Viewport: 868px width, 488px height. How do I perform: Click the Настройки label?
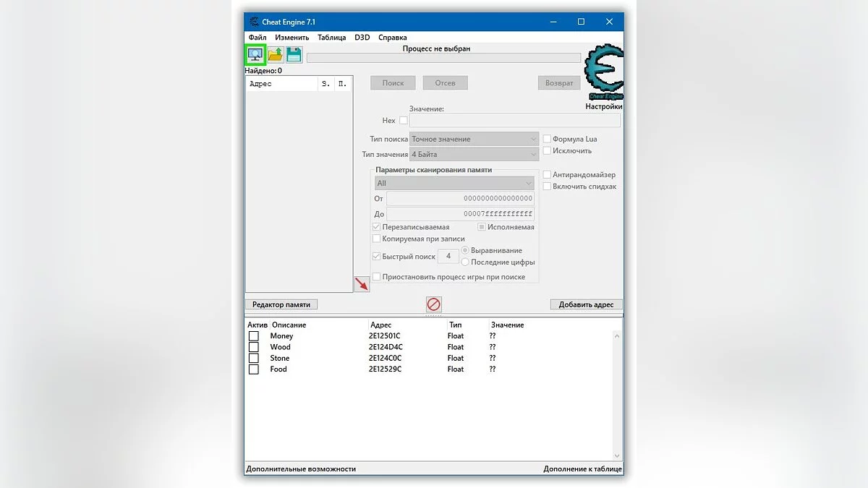pyautogui.click(x=604, y=106)
